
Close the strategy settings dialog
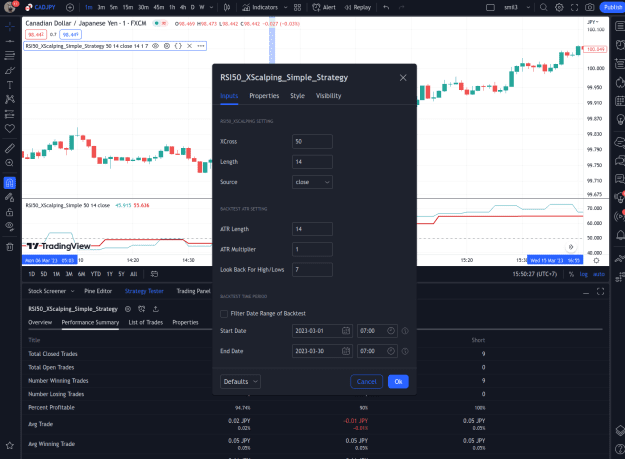tap(403, 78)
